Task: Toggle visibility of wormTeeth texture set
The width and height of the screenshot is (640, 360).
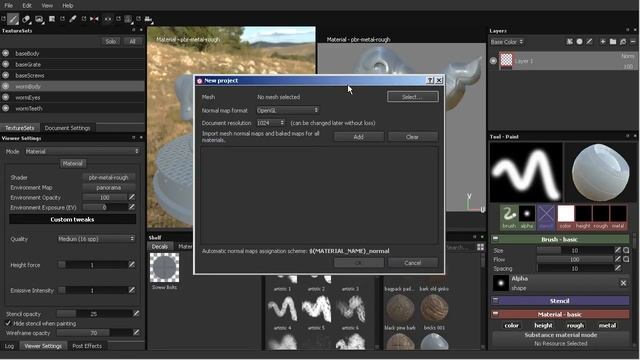Action: [x=5, y=108]
